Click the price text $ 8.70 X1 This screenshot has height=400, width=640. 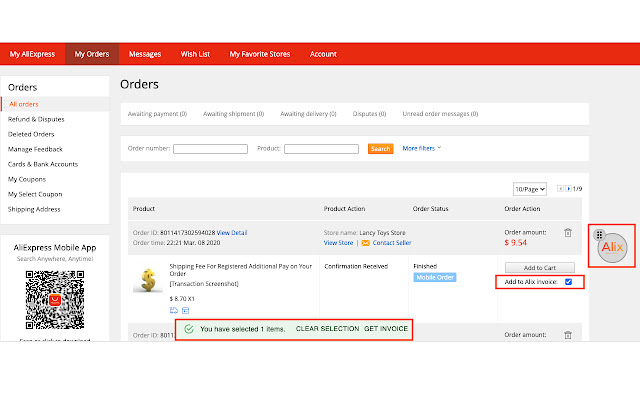[x=182, y=299]
